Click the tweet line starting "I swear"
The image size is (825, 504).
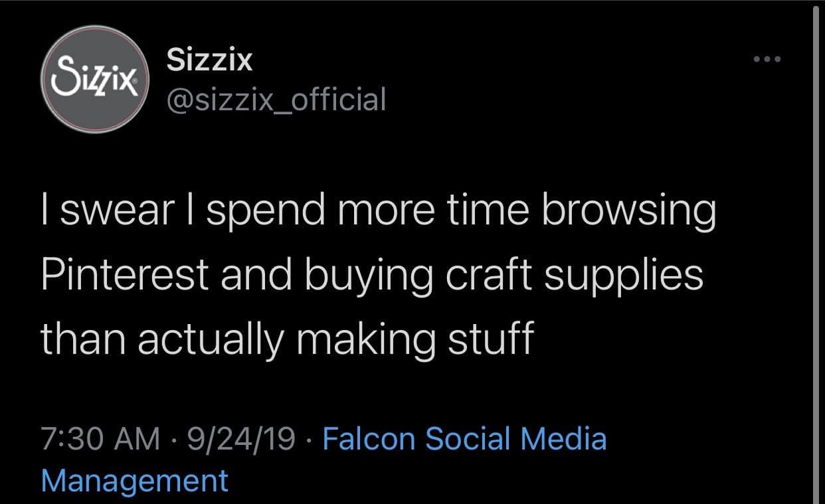[x=379, y=211]
